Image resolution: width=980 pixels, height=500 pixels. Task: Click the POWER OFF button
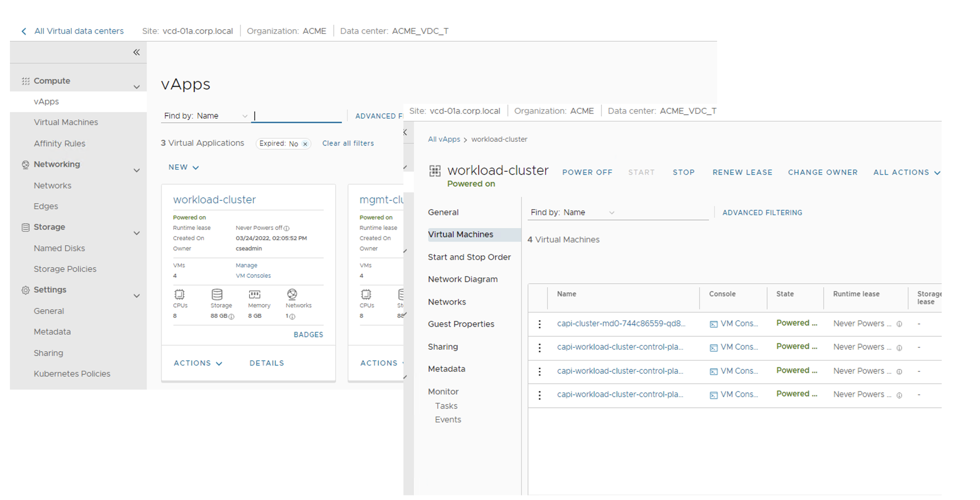(x=587, y=172)
